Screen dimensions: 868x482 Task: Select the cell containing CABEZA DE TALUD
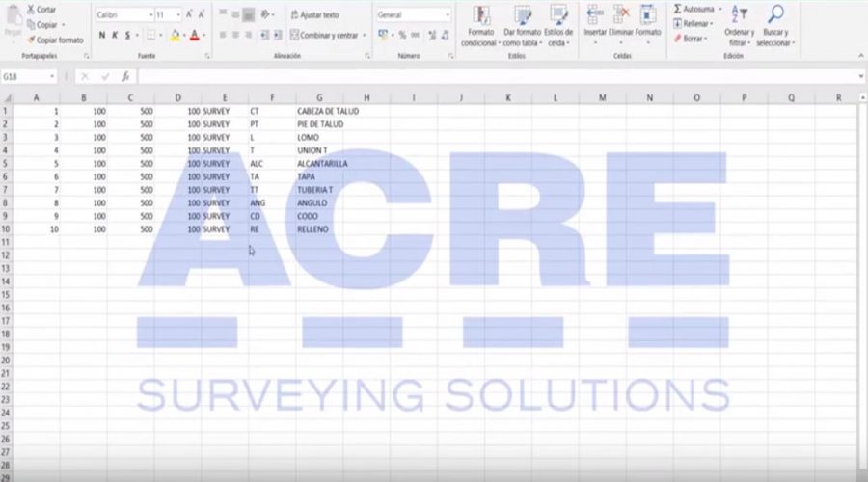pos(322,111)
